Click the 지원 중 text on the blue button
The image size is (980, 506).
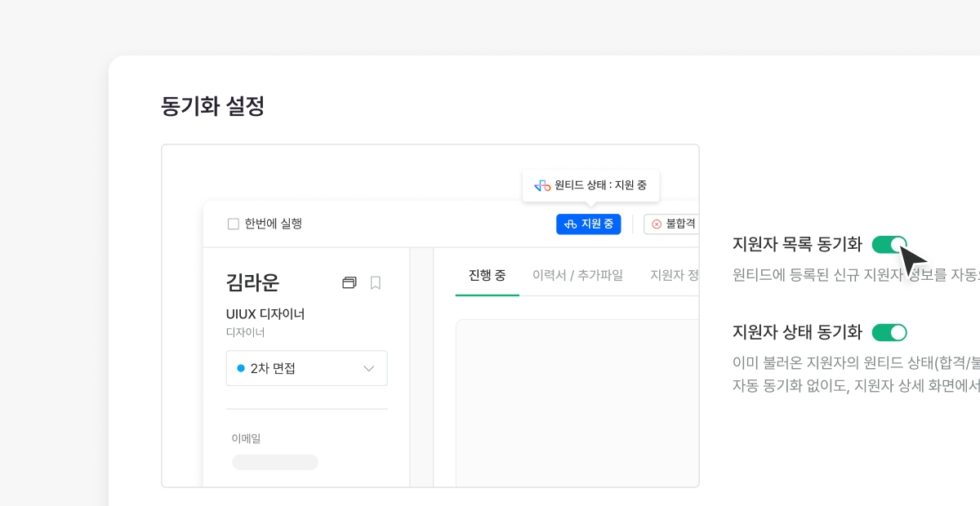coord(597,224)
